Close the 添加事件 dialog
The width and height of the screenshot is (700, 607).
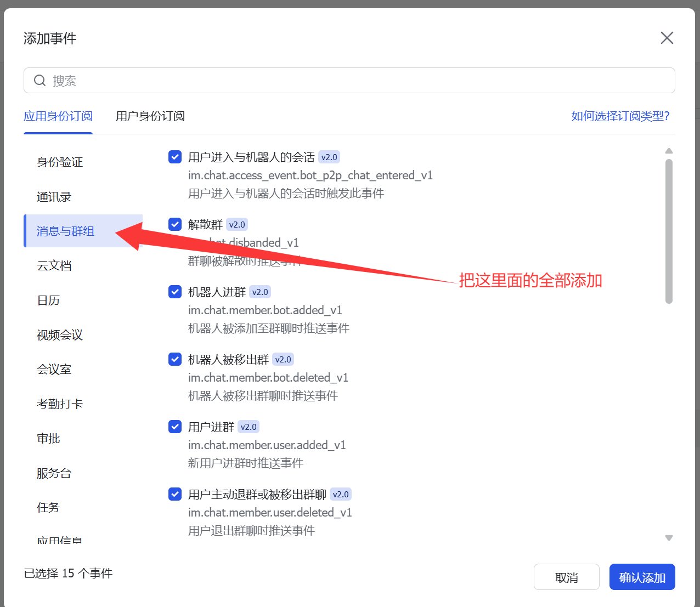(667, 38)
